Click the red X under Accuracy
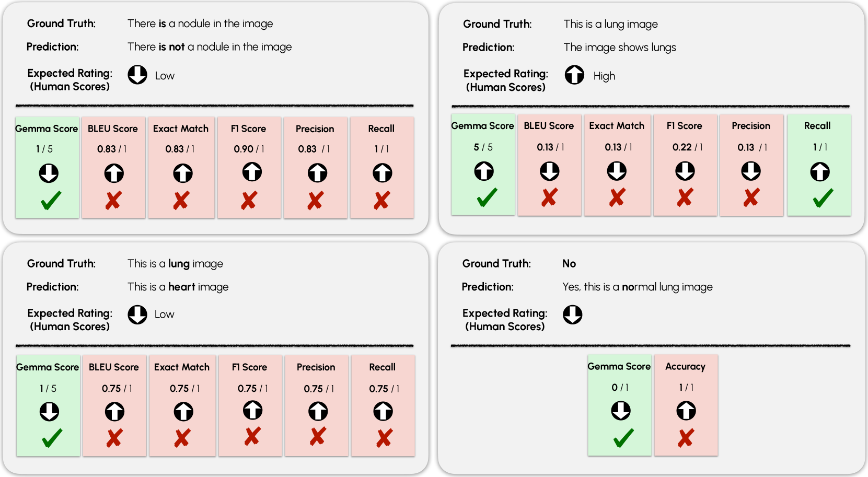868x477 pixels. click(x=686, y=438)
